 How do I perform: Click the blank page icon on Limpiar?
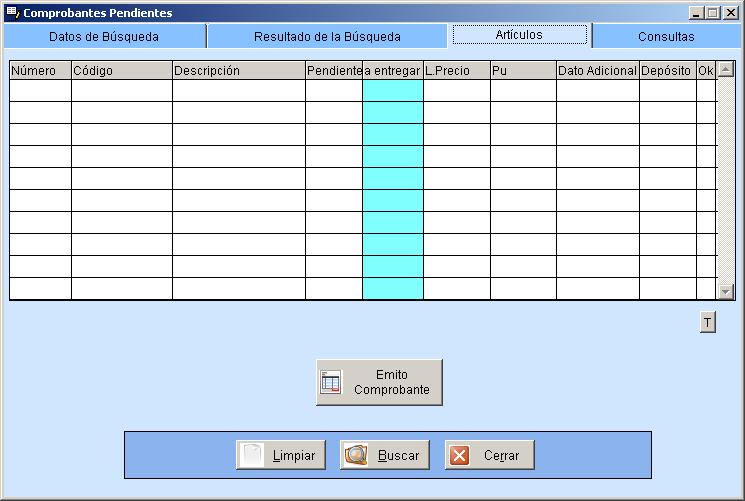(253, 455)
